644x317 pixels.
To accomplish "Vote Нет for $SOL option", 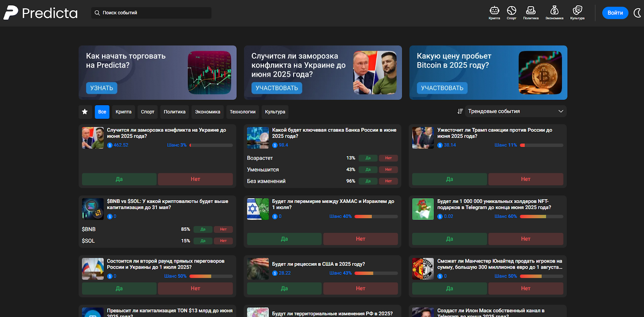I will point(223,241).
